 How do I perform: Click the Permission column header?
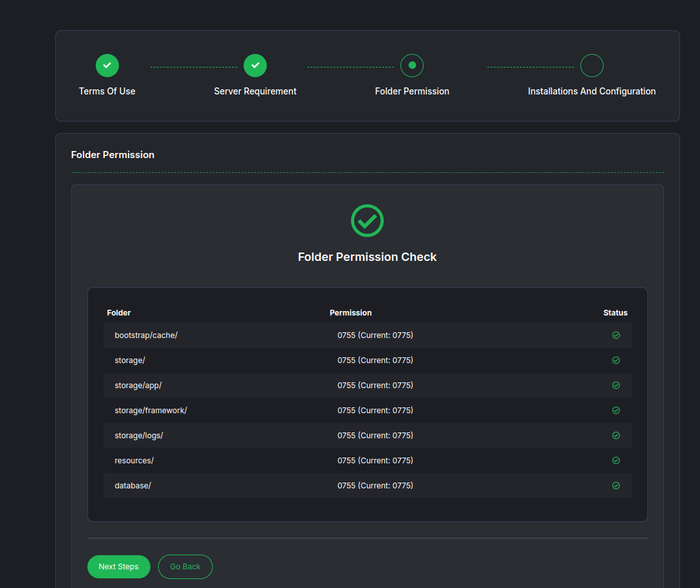pos(350,313)
